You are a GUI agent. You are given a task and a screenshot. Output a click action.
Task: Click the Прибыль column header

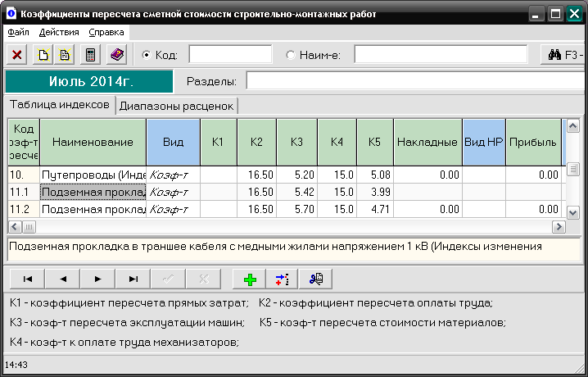[533, 142]
